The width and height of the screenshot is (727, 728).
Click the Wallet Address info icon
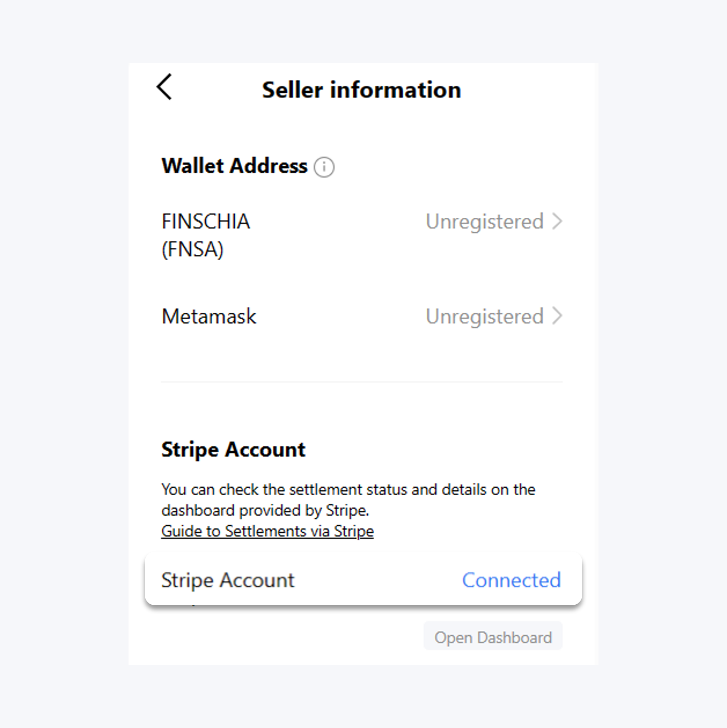[324, 167]
